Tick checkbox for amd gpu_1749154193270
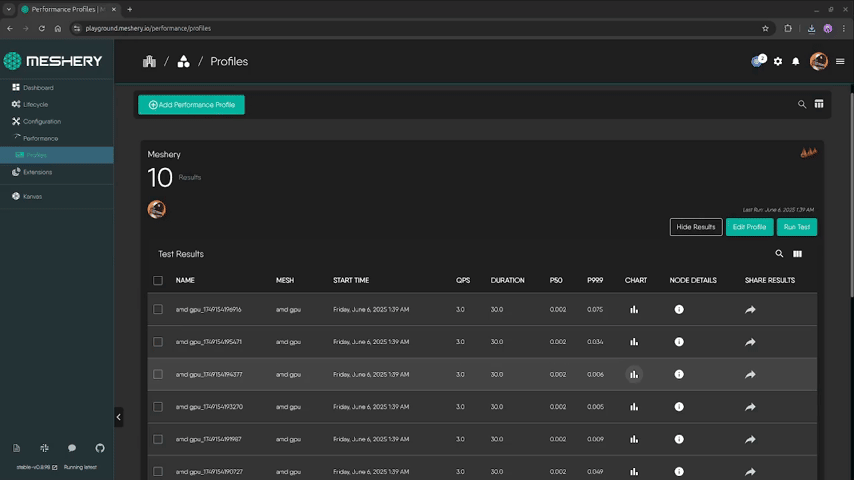Screen dimensions: 854x480 point(158,407)
